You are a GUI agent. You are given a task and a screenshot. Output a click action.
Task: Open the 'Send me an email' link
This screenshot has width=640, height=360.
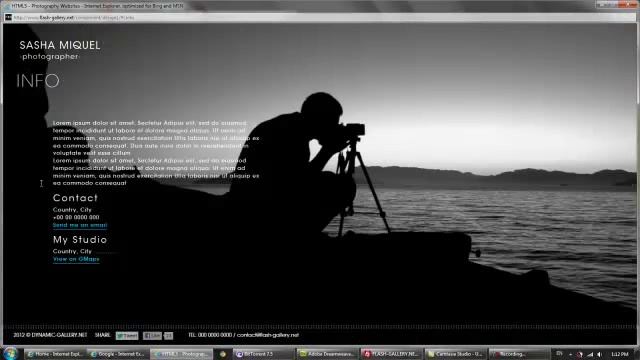point(80,225)
